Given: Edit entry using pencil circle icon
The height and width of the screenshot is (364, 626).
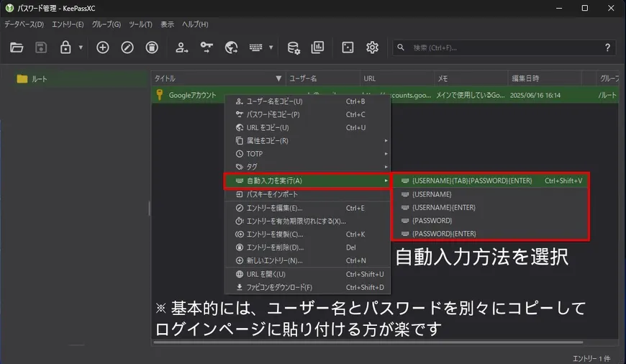Looking at the screenshot, I should click(127, 47).
